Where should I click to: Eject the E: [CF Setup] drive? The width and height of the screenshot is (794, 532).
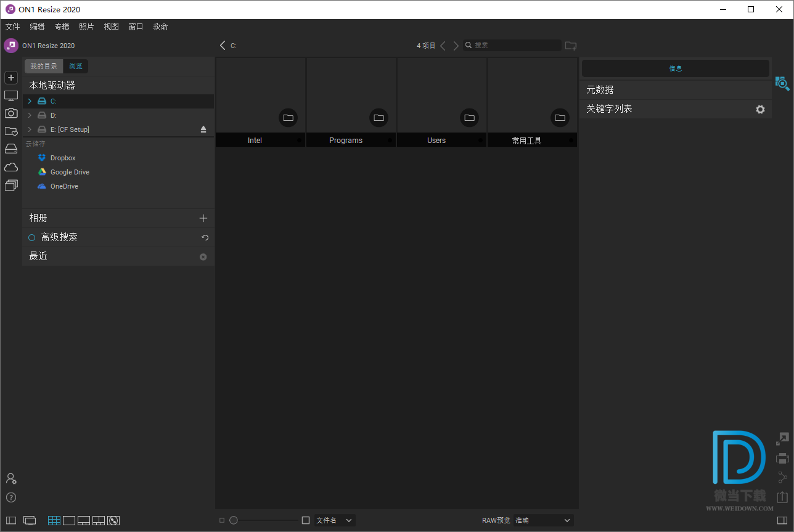coord(203,129)
